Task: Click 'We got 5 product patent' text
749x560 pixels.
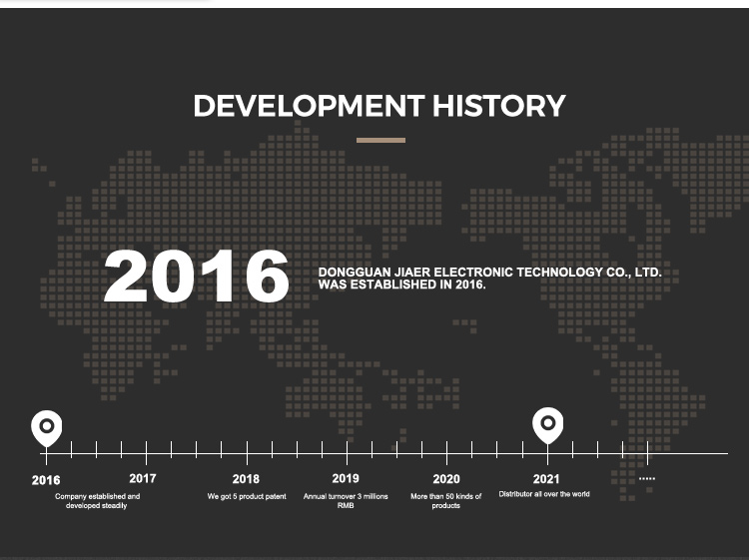Action: click(247, 496)
